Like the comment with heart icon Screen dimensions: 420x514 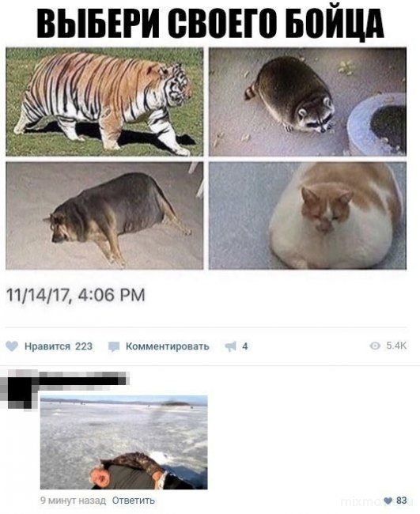388,501
